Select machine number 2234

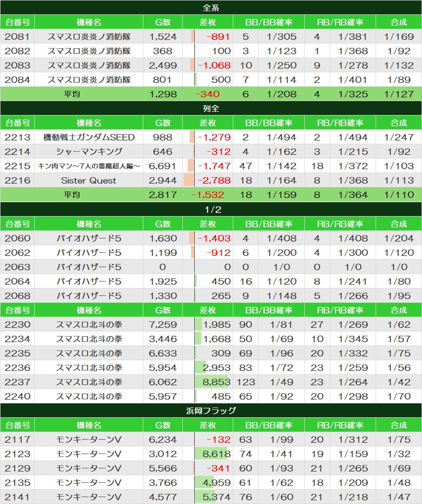pyautogui.click(x=17, y=339)
